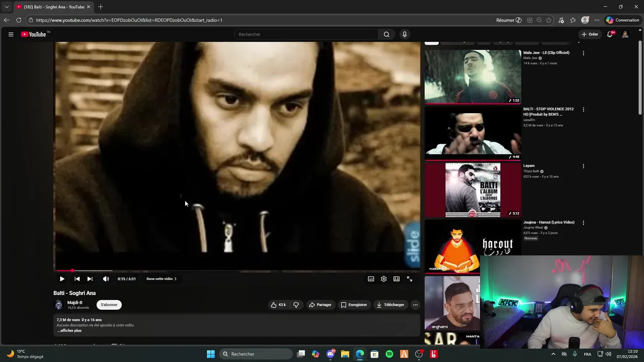Image resolution: width=644 pixels, height=362 pixels.
Task: Save video with Enregistrer button
Action: pyautogui.click(x=354, y=305)
